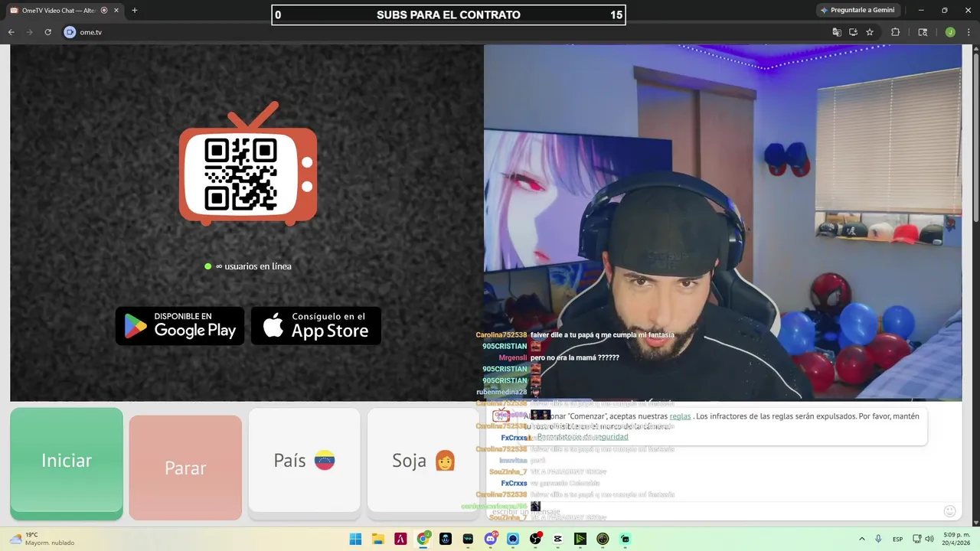The image size is (980, 551).
Task: Switch the ESP input language
Action: click(897, 539)
